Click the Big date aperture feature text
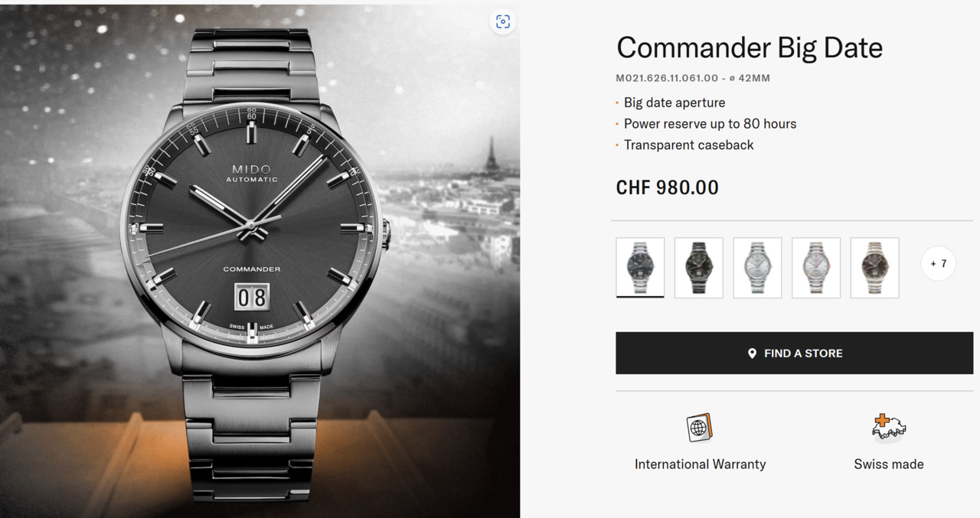 pos(675,103)
